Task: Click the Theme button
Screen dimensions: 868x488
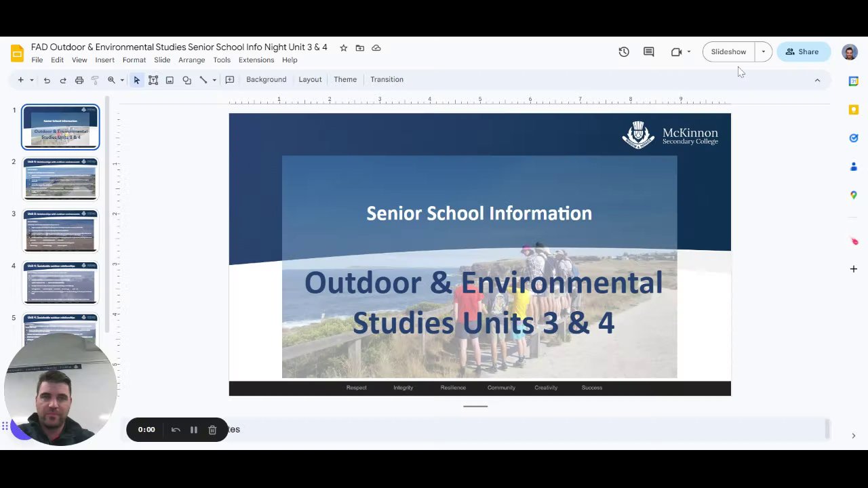Action: [345, 80]
